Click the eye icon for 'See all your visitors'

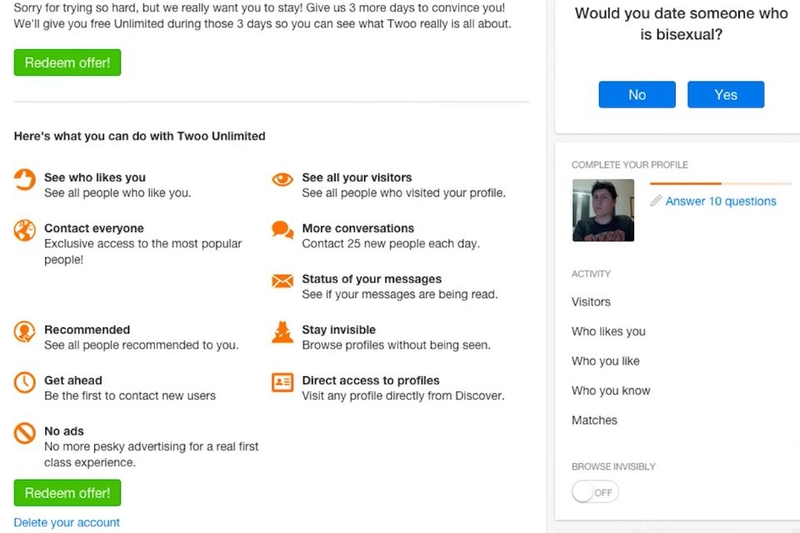click(282, 180)
